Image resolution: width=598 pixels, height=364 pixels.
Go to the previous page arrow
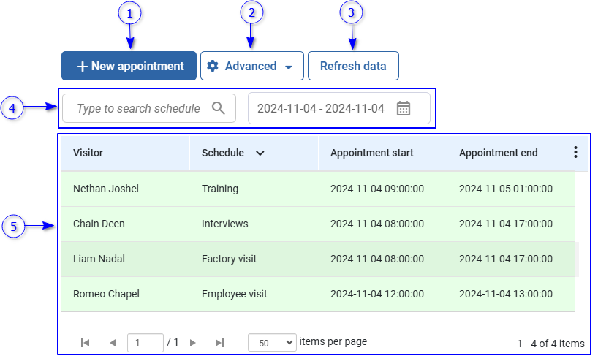[113, 342]
